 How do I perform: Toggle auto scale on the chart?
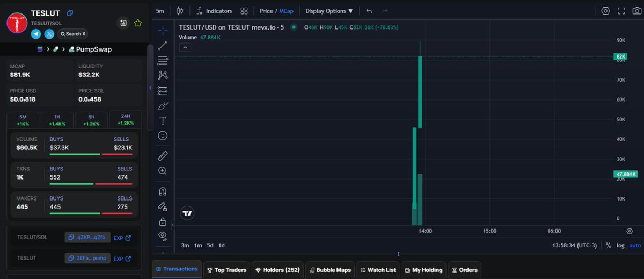click(x=635, y=245)
